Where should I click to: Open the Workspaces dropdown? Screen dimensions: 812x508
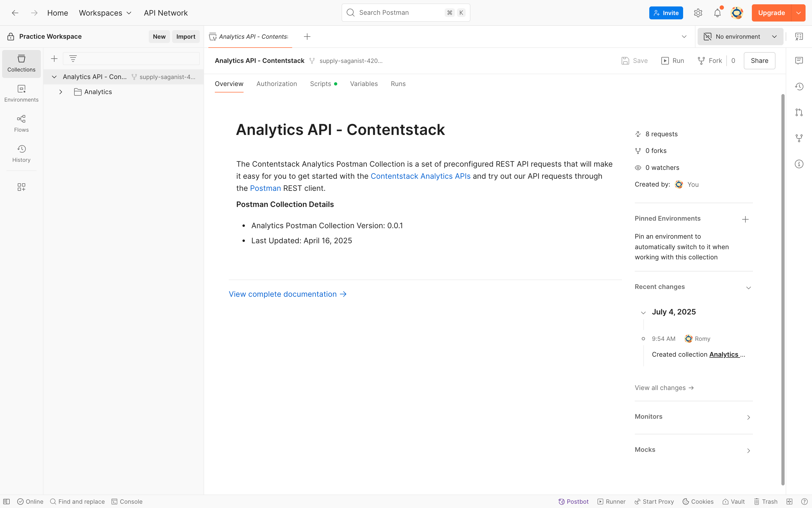click(105, 13)
